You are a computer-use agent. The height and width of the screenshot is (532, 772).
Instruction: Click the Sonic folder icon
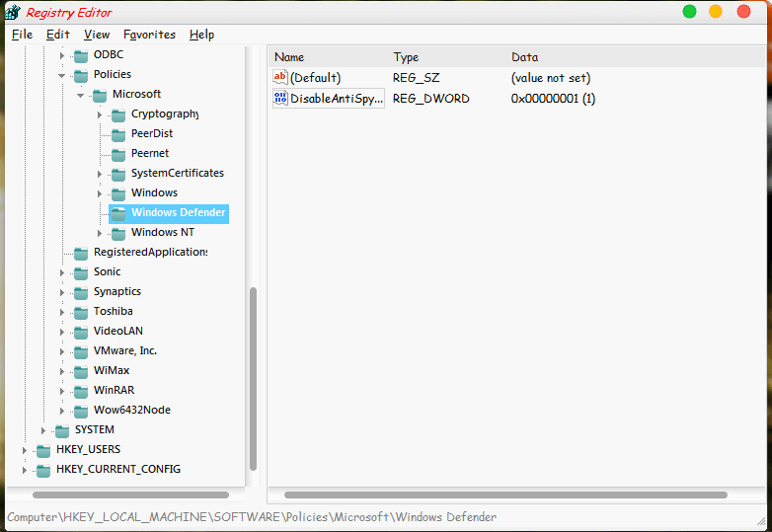click(x=81, y=272)
